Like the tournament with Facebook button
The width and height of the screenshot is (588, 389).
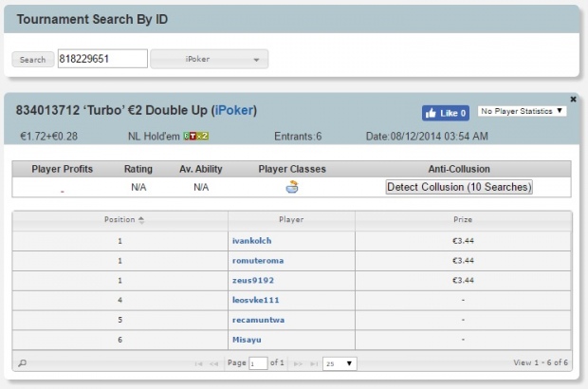point(446,113)
